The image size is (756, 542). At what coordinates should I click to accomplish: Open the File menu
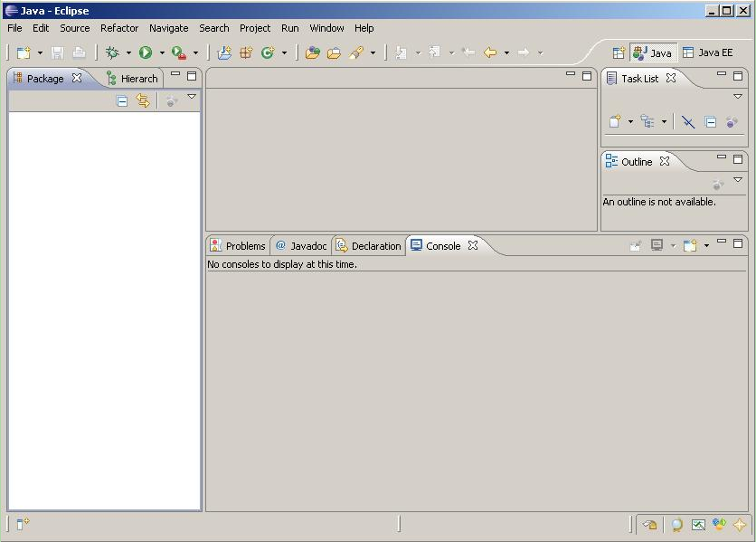click(x=15, y=28)
